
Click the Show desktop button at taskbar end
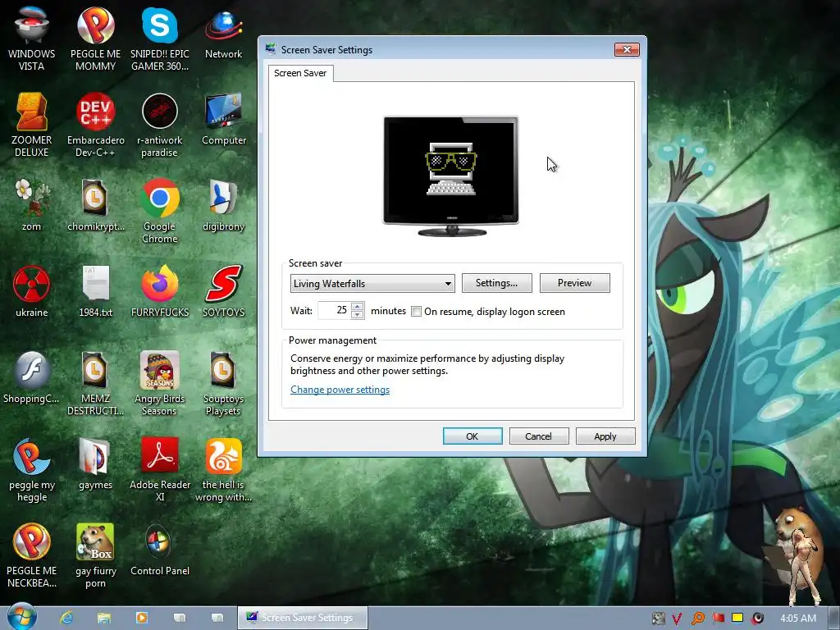click(x=833, y=619)
